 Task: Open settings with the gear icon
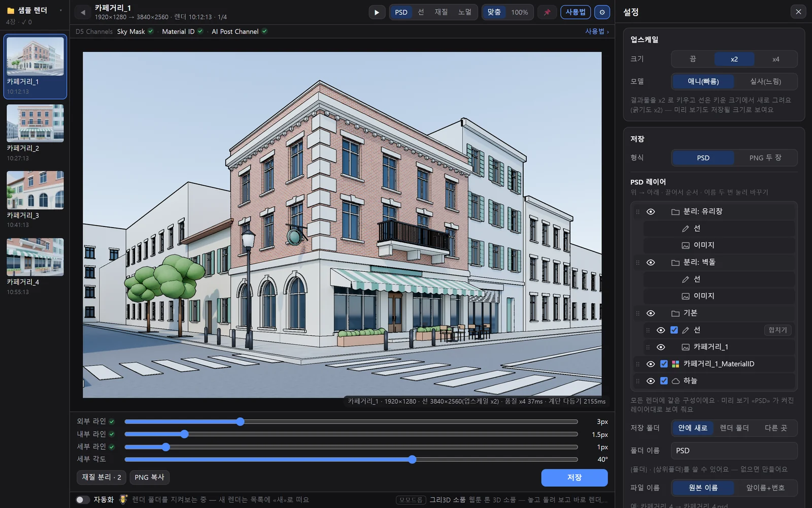[x=602, y=12]
